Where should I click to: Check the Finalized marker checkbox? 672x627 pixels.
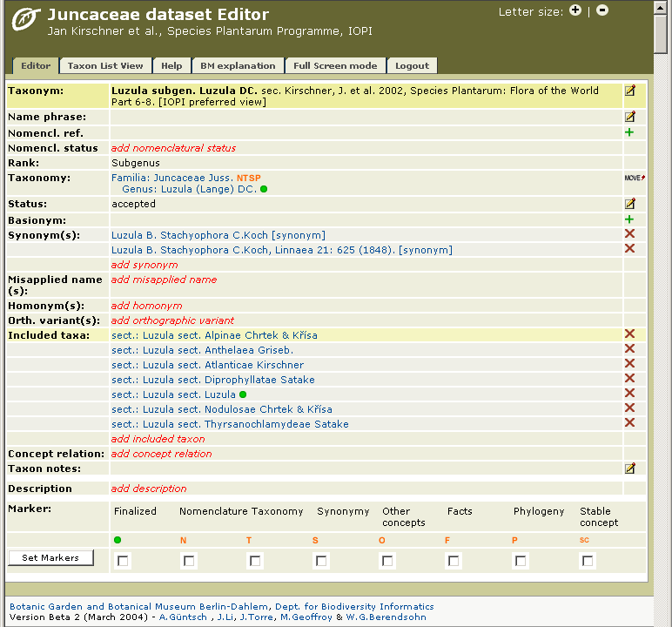tap(124, 562)
